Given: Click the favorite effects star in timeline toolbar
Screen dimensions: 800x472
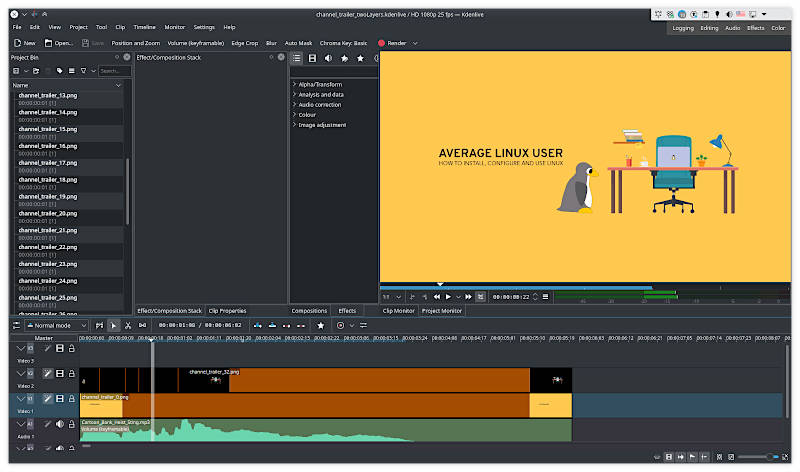Looking at the screenshot, I should [x=320, y=326].
